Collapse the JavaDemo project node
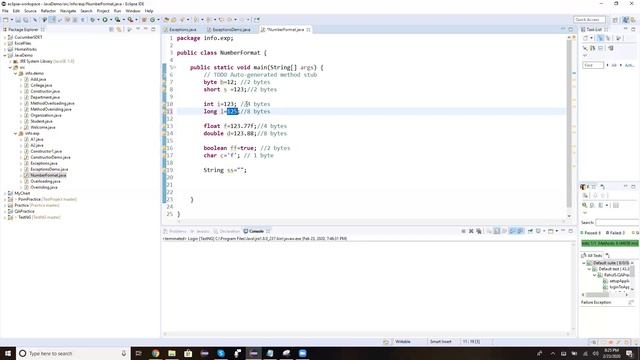The image size is (640, 360). pyautogui.click(x=5, y=55)
